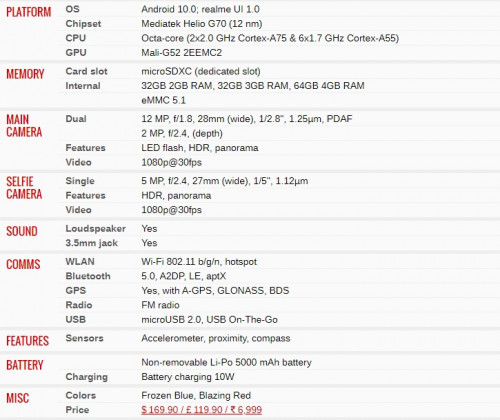The width and height of the screenshot is (500, 420).
Task: Open the Sensors label
Action: 84,338
